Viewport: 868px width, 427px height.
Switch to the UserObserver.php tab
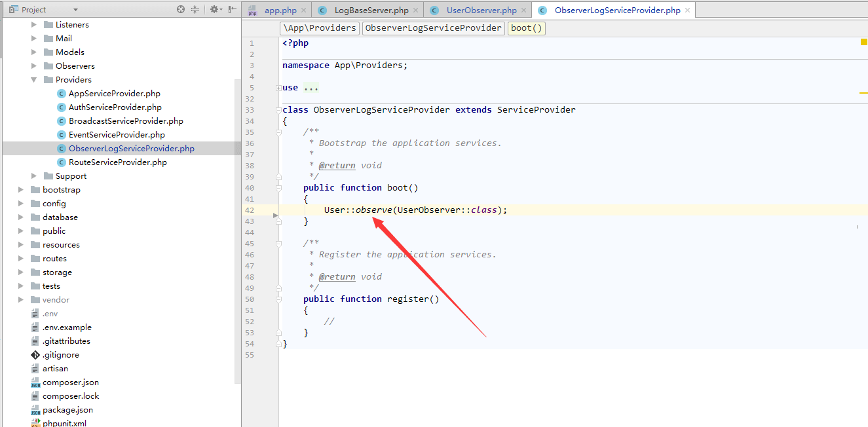point(481,10)
